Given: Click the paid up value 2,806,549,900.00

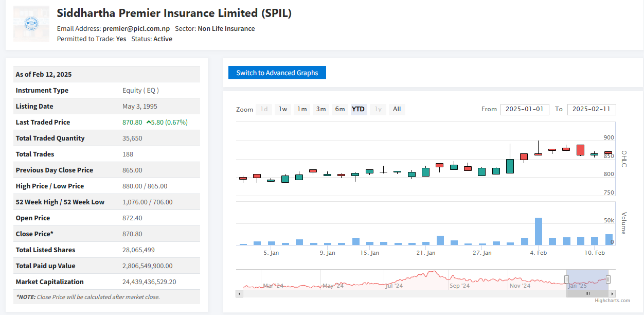Looking at the screenshot, I should [148, 266].
